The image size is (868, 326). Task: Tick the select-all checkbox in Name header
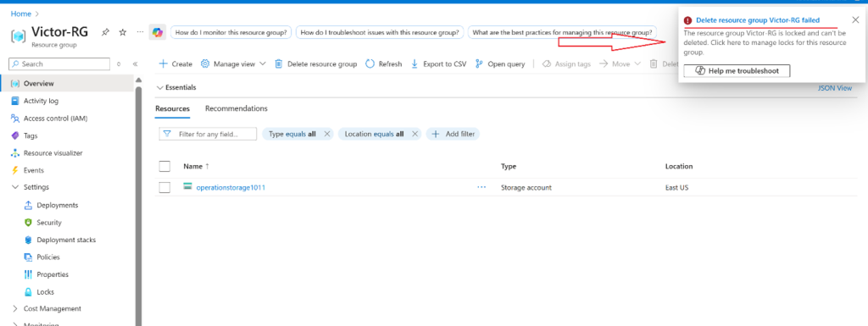164,166
